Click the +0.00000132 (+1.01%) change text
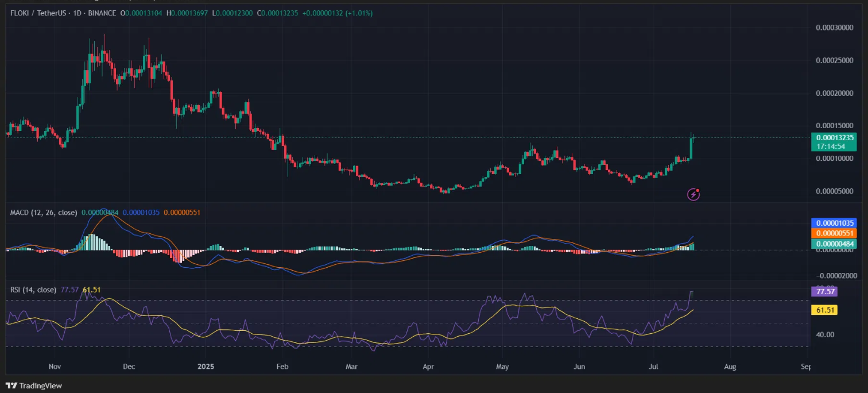This screenshot has height=393, width=868. pos(339,12)
